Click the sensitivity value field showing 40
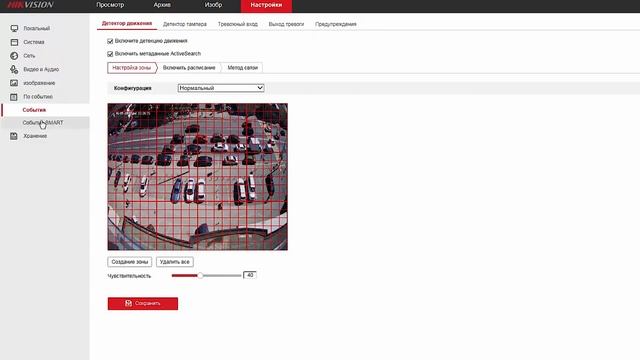Viewport: 640px width, 360px height. click(250, 275)
